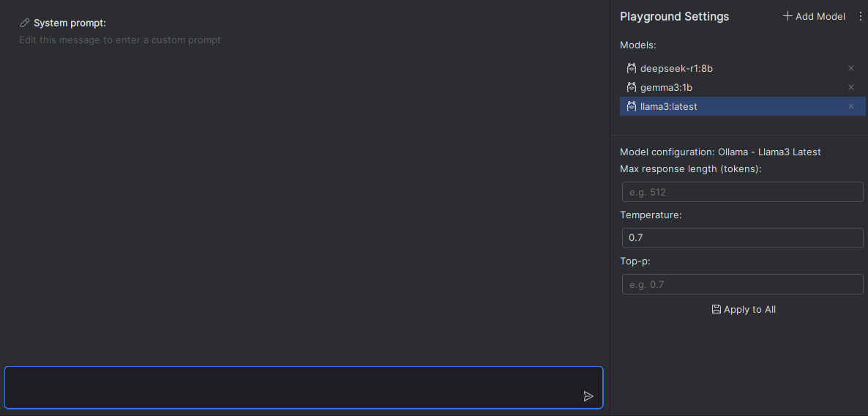Click the Ollama icon beside deepseek-r1:8b
The height and width of the screenshot is (416, 868).
point(632,68)
